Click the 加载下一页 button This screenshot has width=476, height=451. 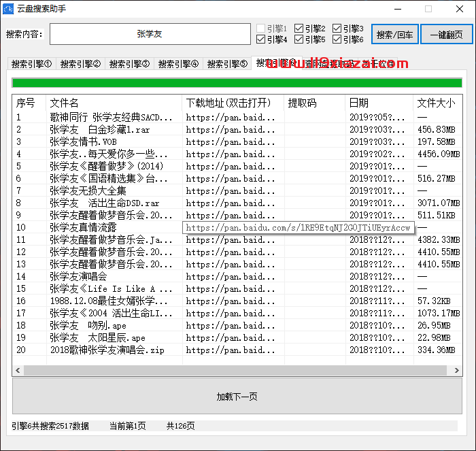tap(237, 397)
